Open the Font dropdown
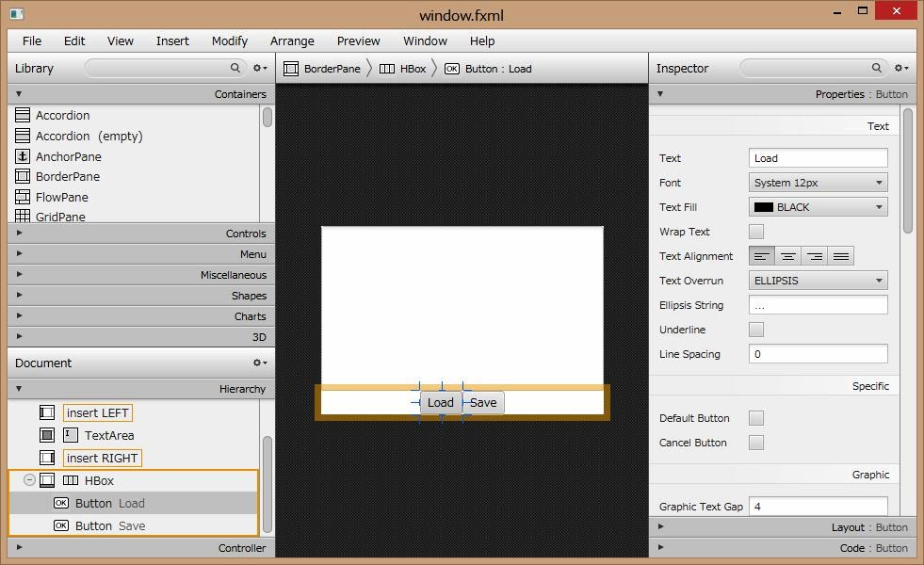Image resolution: width=924 pixels, height=565 pixels. (x=818, y=183)
